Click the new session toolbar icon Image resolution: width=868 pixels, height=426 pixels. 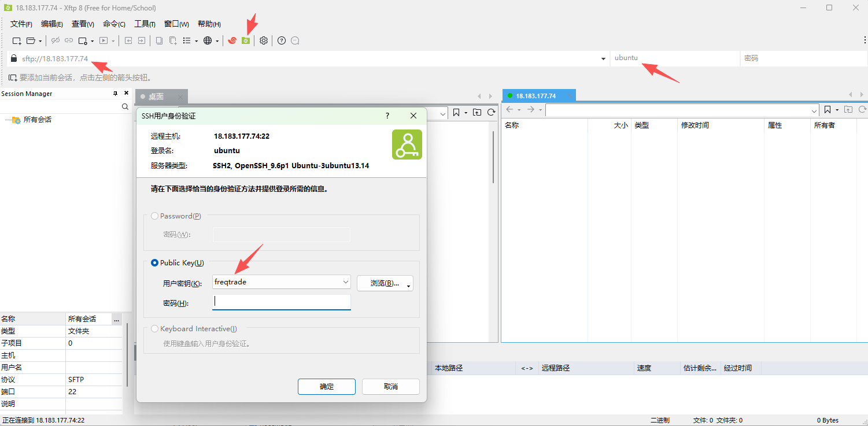pos(17,40)
